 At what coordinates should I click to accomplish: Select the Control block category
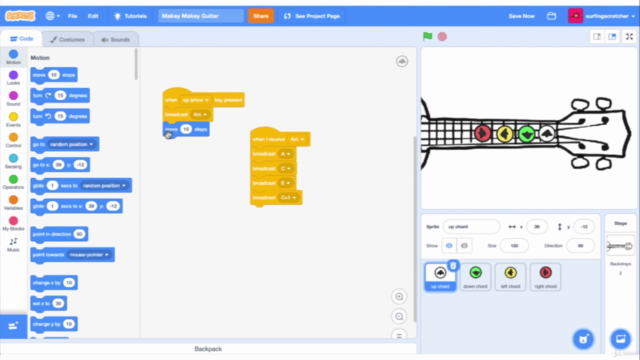[x=13, y=140]
